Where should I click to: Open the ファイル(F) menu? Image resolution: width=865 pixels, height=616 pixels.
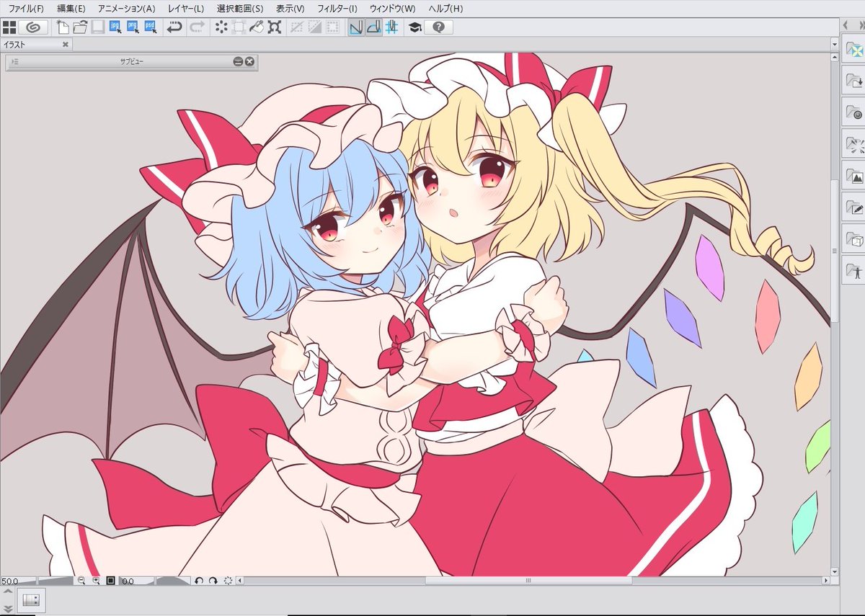27,9
